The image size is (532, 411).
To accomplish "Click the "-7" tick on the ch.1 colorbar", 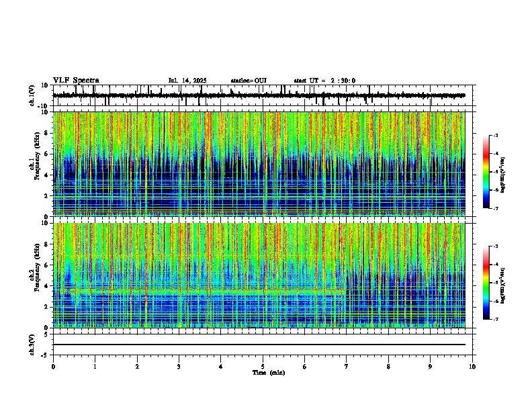I will point(496,208).
